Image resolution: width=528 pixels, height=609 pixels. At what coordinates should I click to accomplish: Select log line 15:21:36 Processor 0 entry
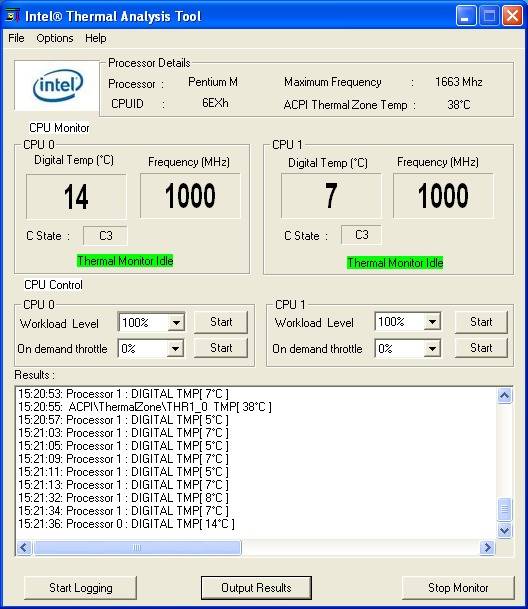pos(126,524)
